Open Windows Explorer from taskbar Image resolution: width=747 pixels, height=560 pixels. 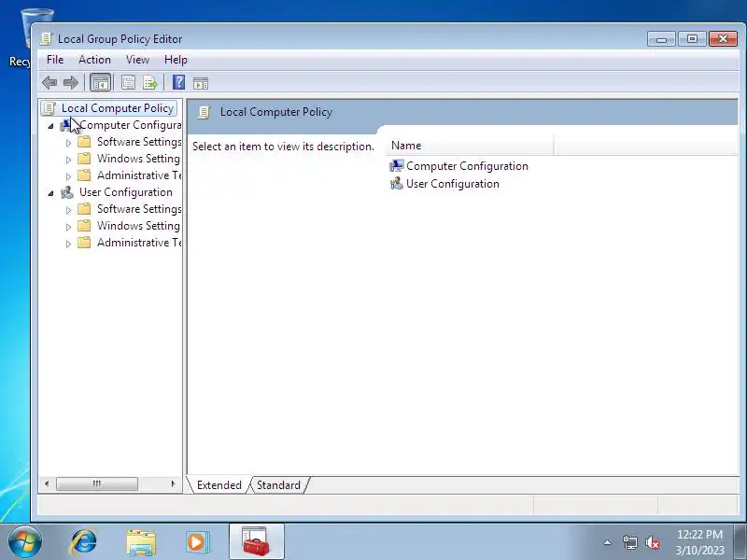[x=141, y=542]
